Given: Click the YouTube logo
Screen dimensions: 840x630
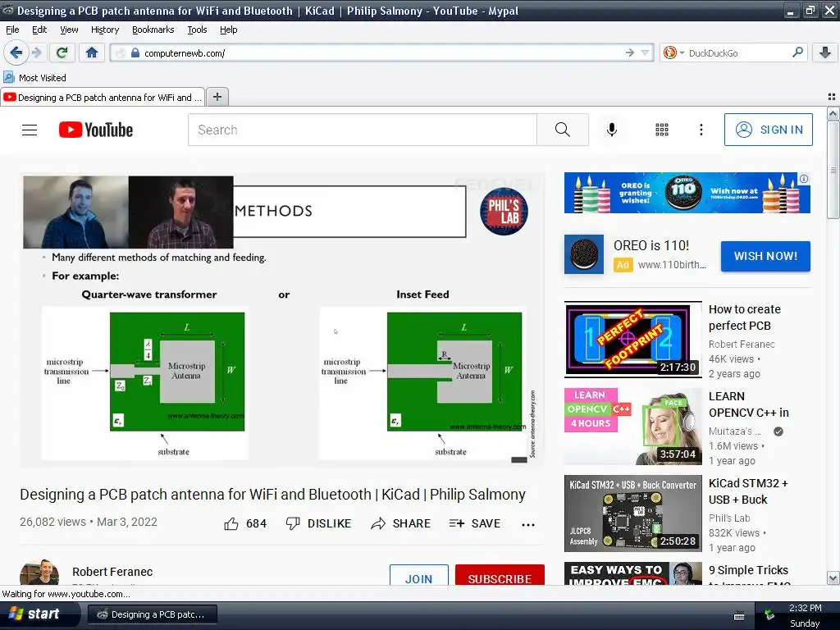Looking at the screenshot, I should pyautogui.click(x=96, y=130).
